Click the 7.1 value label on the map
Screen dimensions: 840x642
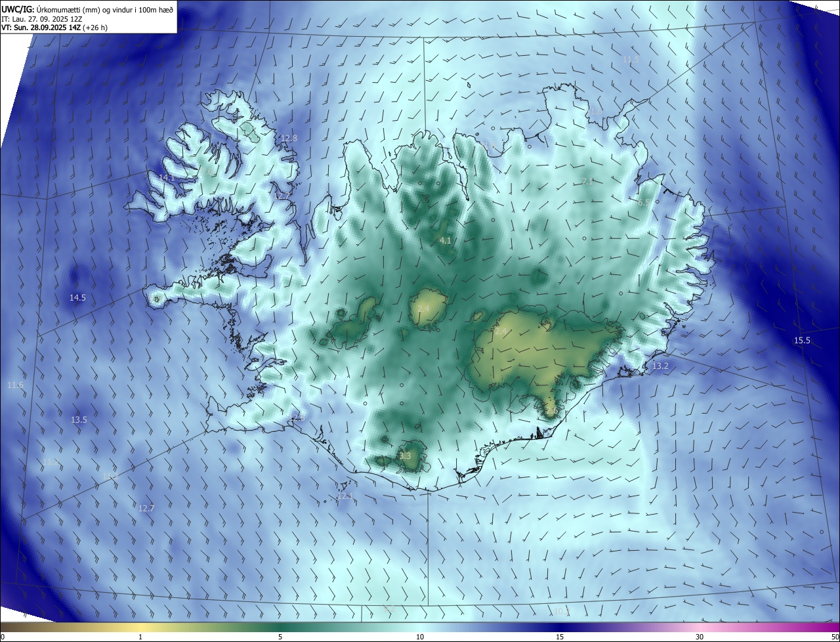pyautogui.click(x=587, y=182)
